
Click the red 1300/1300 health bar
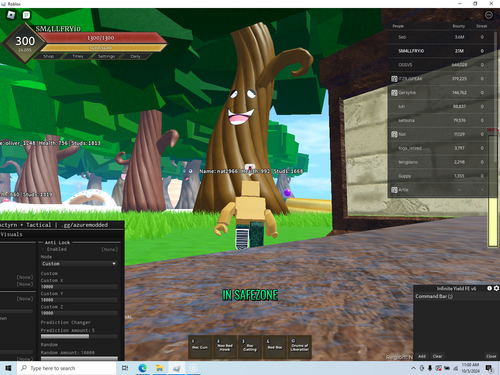point(102,38)
